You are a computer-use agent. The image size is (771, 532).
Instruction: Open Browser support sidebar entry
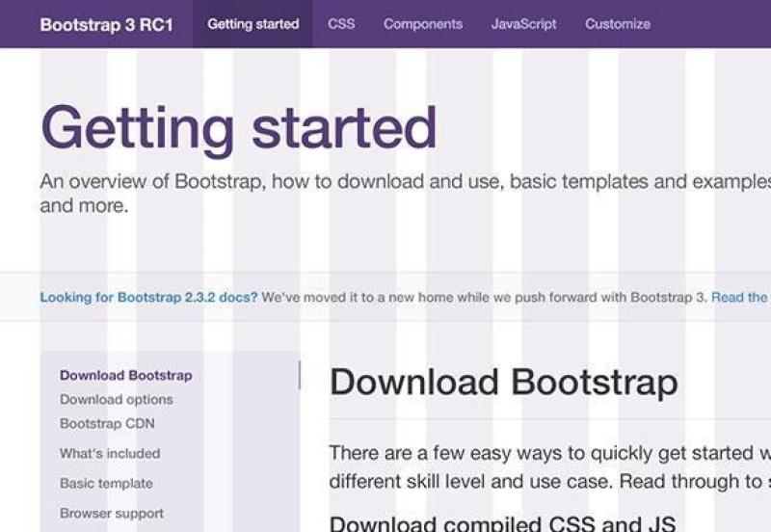click(112, 514)
